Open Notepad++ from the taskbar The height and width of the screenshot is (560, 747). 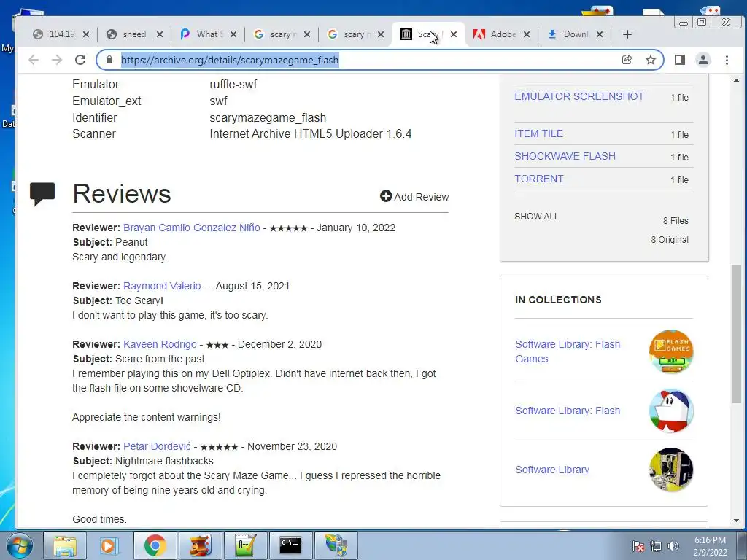[x=245, y=545]
